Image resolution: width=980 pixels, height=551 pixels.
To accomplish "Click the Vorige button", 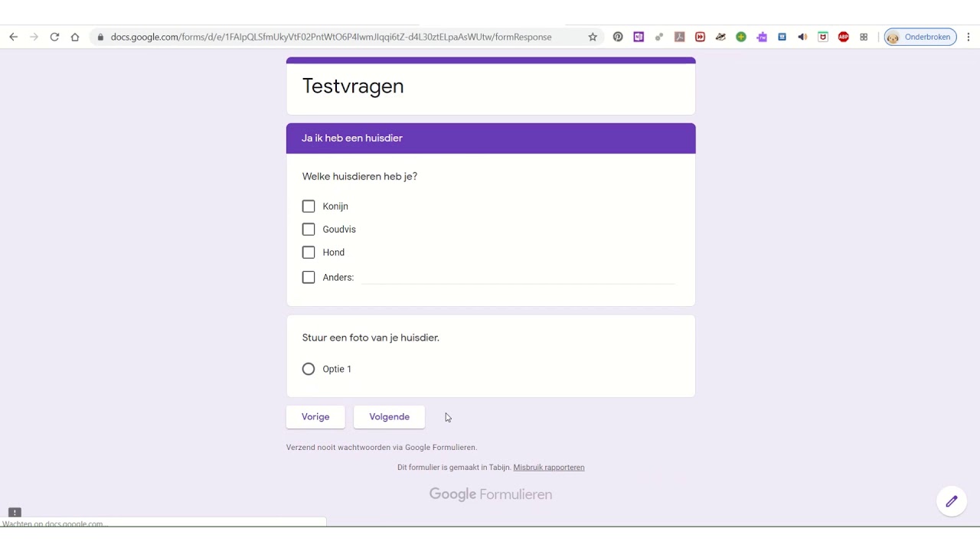I will pyautogui.click(x=315, y=417).
